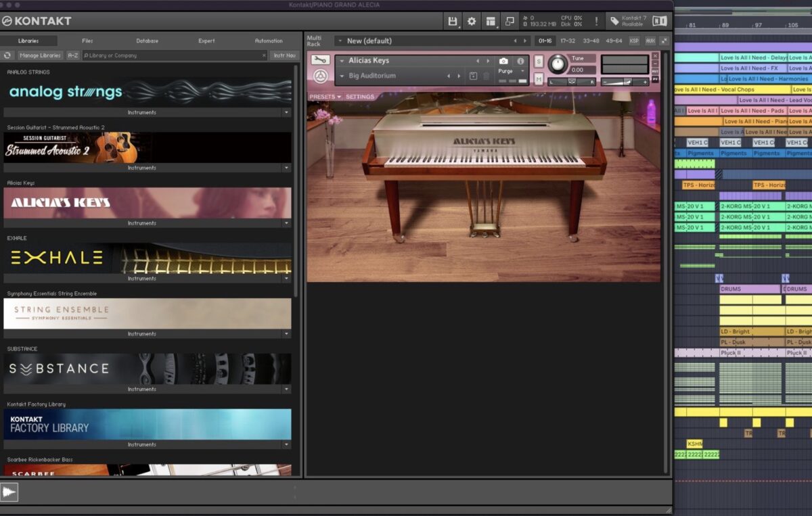Screen dimensions: 812x516
Task: Click the play icon at bottom-left
Action: point(9,492)
